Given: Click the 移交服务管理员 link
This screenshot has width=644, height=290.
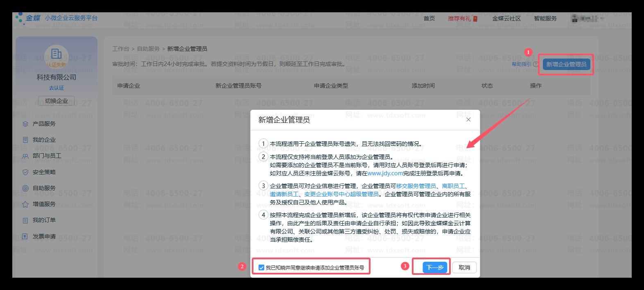Looking at the screenshot, I should pos(416,186).
